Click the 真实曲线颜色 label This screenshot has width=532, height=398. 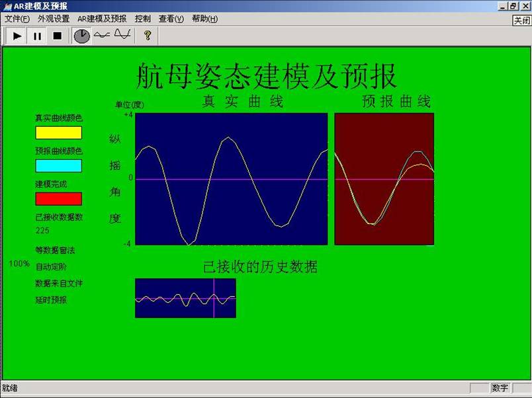59,118
